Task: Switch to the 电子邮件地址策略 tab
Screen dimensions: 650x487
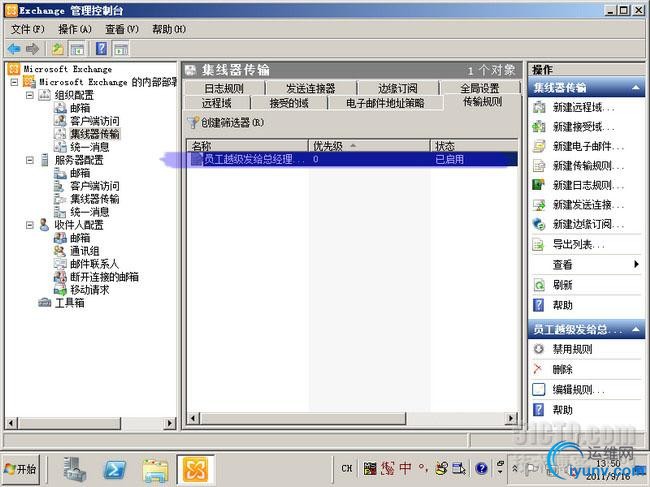Action: 385,103
